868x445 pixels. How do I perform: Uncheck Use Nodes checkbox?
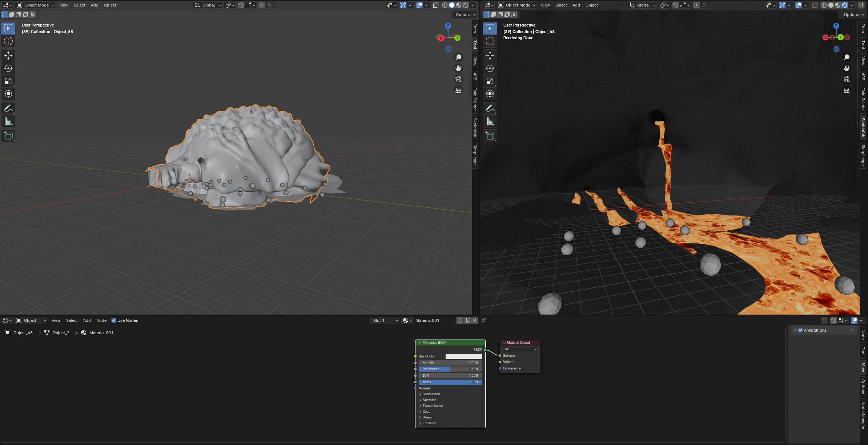pos(114,320)
